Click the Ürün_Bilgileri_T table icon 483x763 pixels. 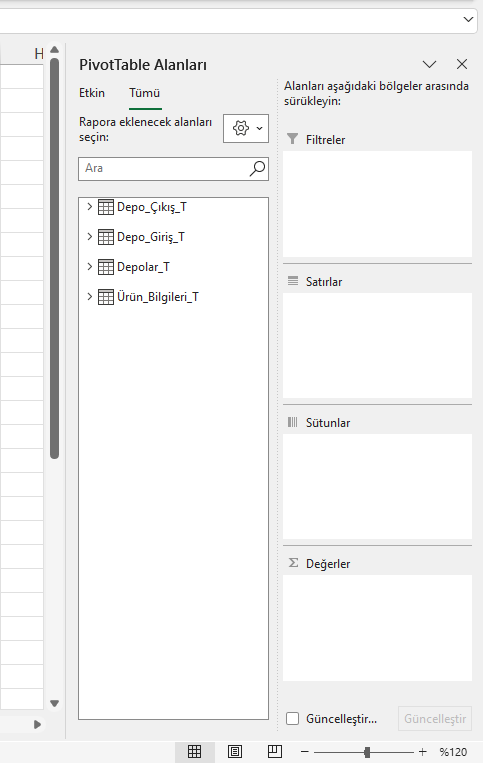click(x=106, y=297)
